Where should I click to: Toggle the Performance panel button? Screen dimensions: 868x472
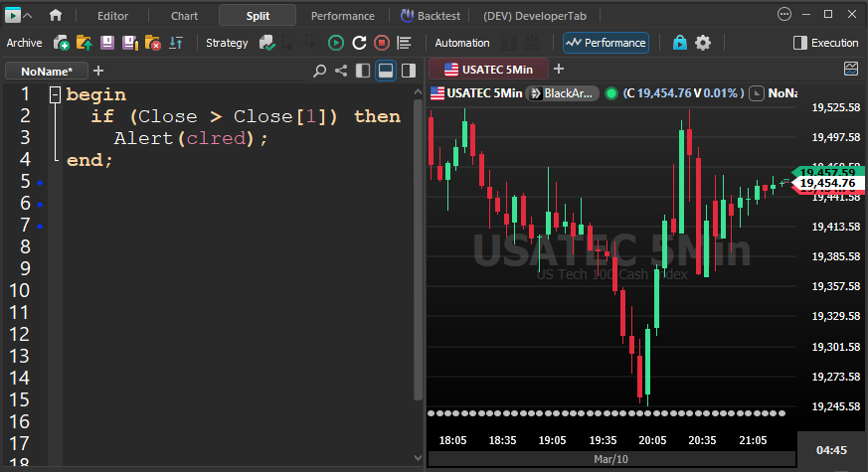click(606, 43)
